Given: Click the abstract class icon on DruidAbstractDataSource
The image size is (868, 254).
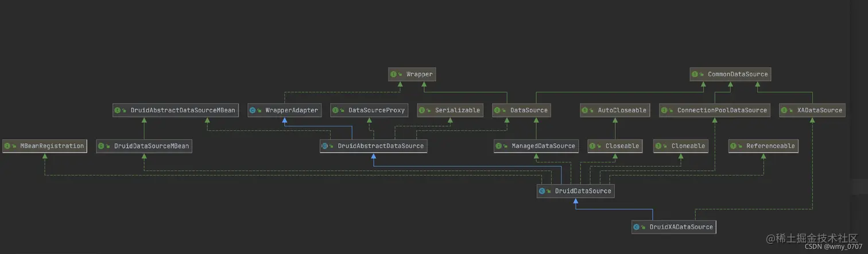Looking at the screenshot, I should (x=324, y=146).
